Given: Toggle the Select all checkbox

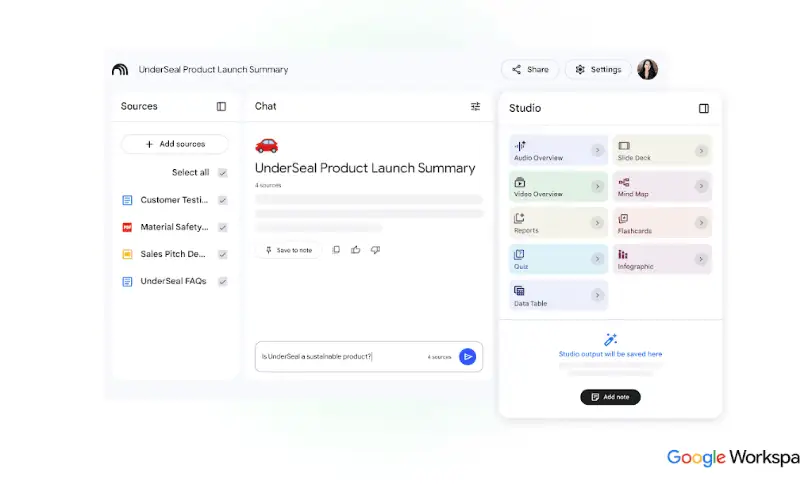Looking at the screenshot, I should tap(222, 172).
